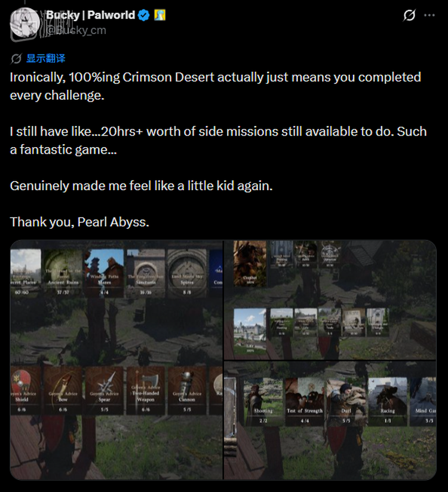The height and width of the screenshot is (492, 448).
Task: Click the 显示翻译 show translation link
Action: tap(46, 59)
